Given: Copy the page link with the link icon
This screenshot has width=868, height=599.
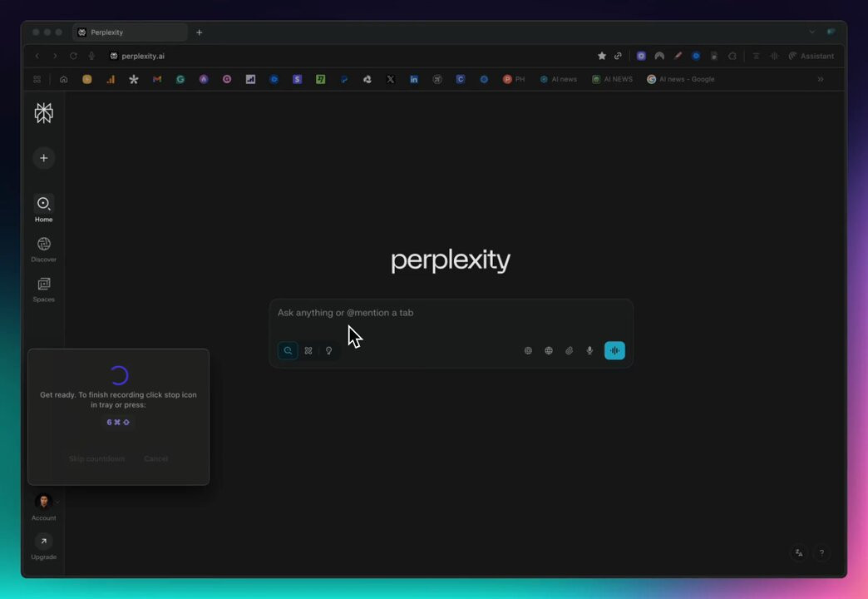Looking at the screenshot, I should (618, 56).
